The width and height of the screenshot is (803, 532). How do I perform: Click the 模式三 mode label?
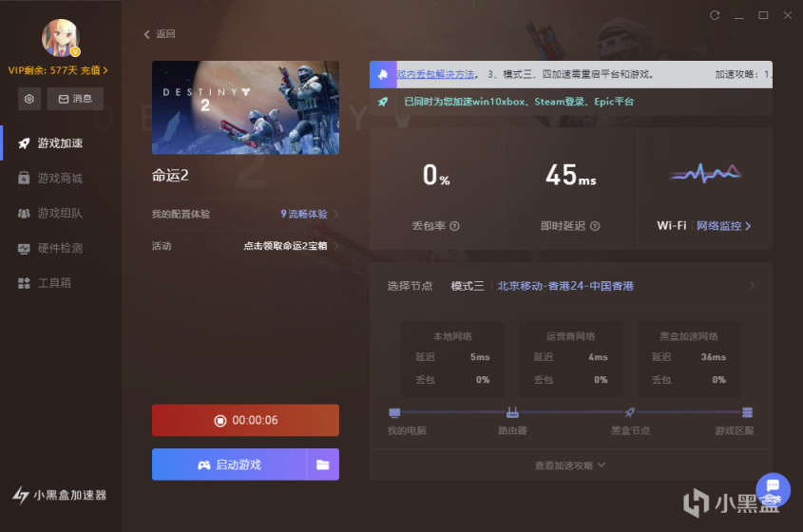pyautogui.click(x=467, y=286)
